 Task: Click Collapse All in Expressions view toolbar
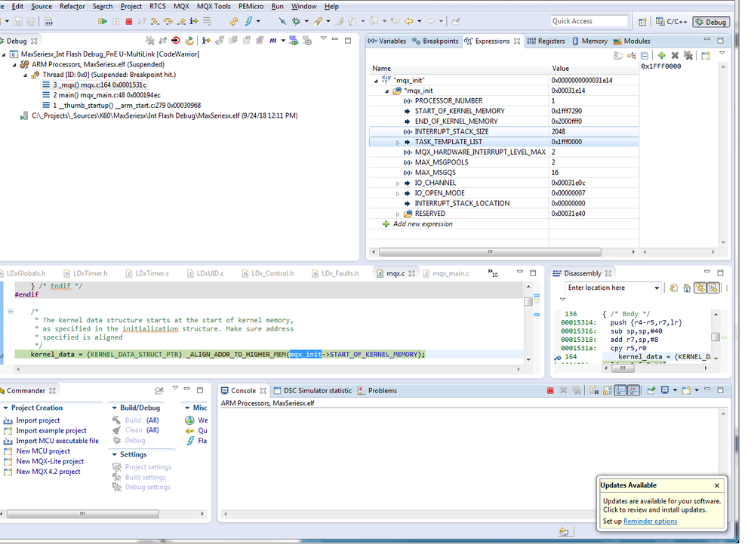point(645,56)
